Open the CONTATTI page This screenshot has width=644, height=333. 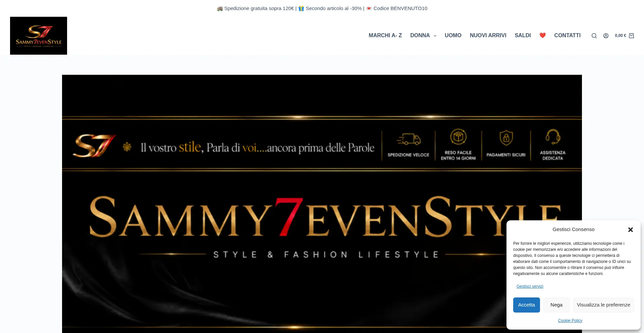(x=567, y=36)
